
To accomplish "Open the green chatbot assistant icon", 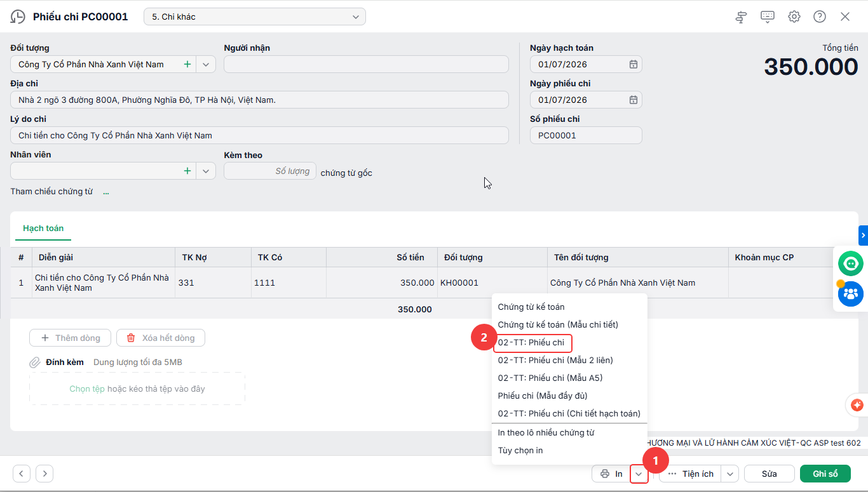I will pos(850,263).
